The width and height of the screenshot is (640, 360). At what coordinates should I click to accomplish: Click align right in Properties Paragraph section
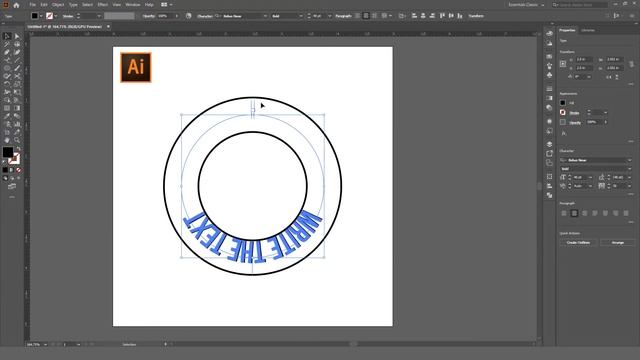point(584,213)
